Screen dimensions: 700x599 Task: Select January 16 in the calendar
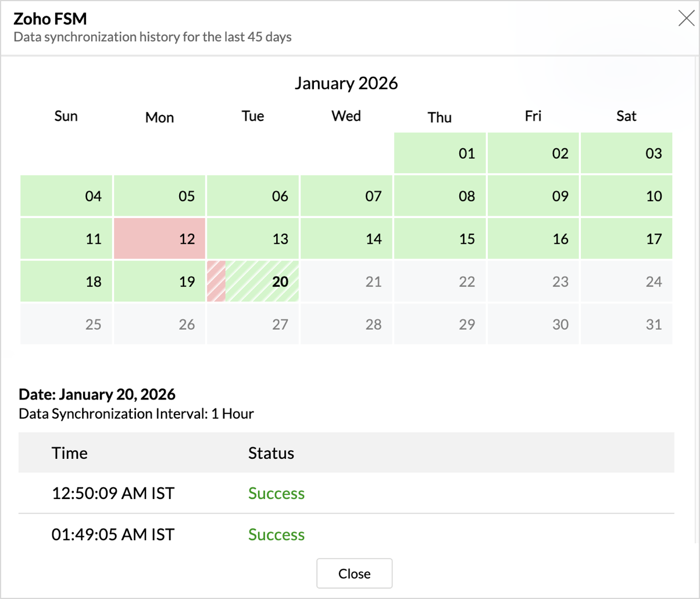click(533, 238)
